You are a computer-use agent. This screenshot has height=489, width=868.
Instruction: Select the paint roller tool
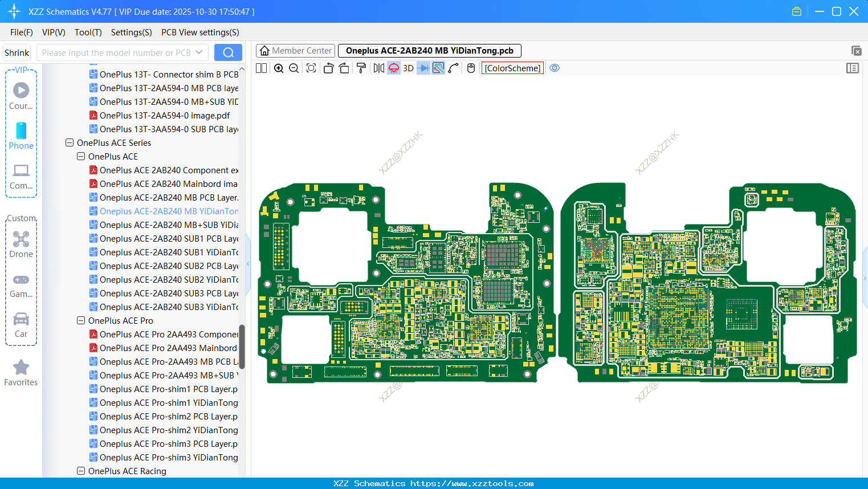pyautogui.click(x=361, y=68)
